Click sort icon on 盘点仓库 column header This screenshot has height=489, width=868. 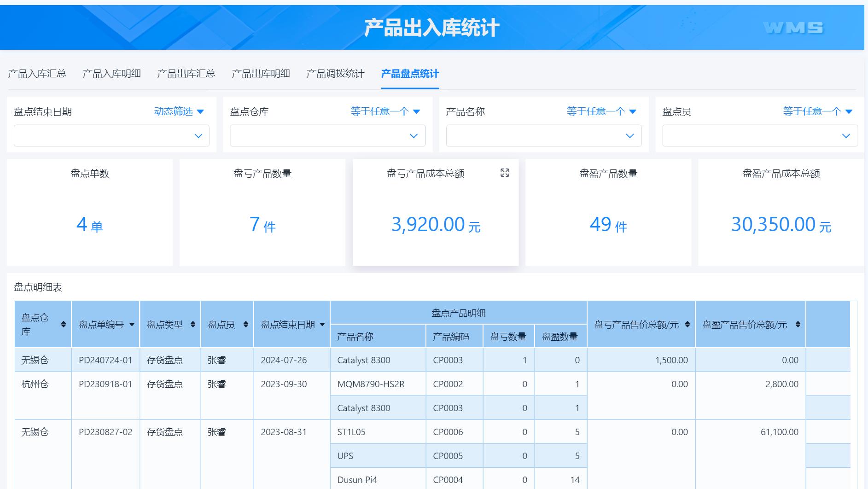click(x=64, y=325)
